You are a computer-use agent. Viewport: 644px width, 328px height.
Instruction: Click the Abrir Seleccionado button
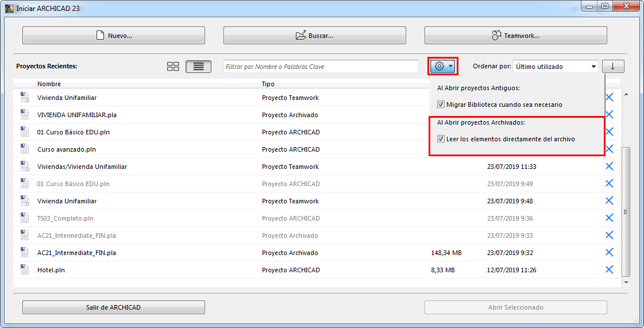point(515,307)
